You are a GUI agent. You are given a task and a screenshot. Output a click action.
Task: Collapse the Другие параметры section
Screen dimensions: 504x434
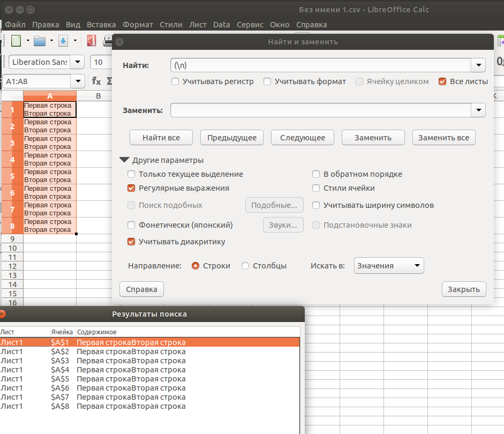(124, 160)
